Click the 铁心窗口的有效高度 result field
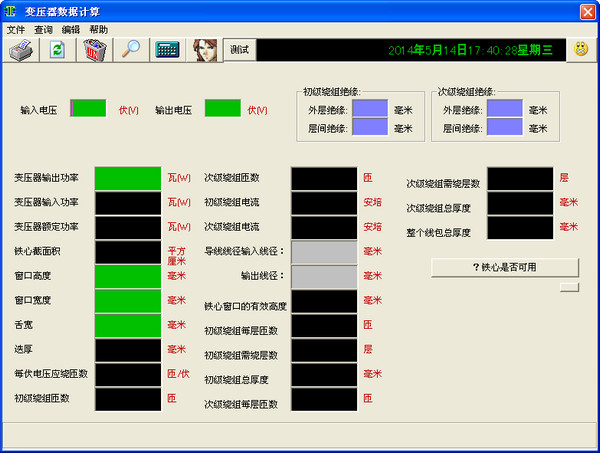 324,301
